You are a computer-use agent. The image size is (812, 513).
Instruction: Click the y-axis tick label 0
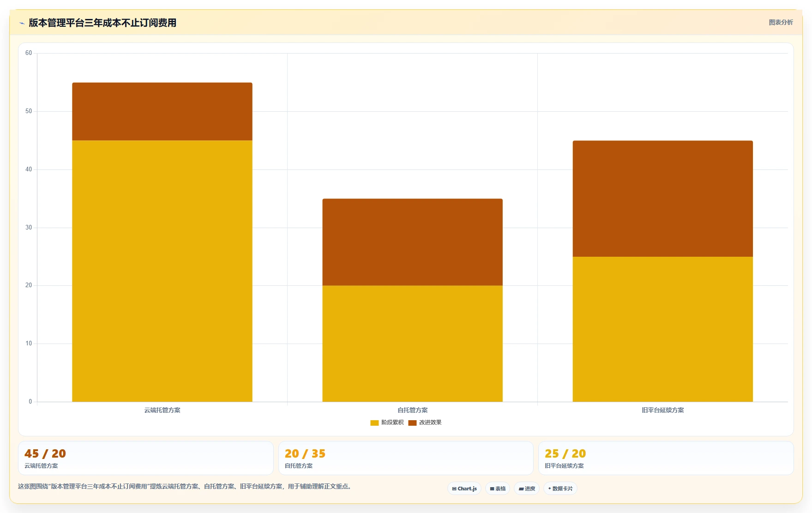coord(30,402)
